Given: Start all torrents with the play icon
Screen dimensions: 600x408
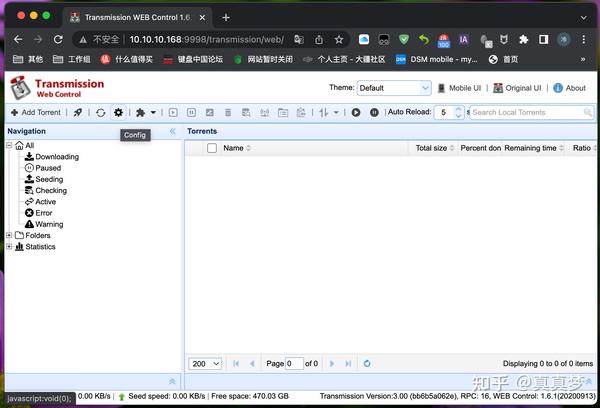Looking at the screenshot, I should pos(356,113).
